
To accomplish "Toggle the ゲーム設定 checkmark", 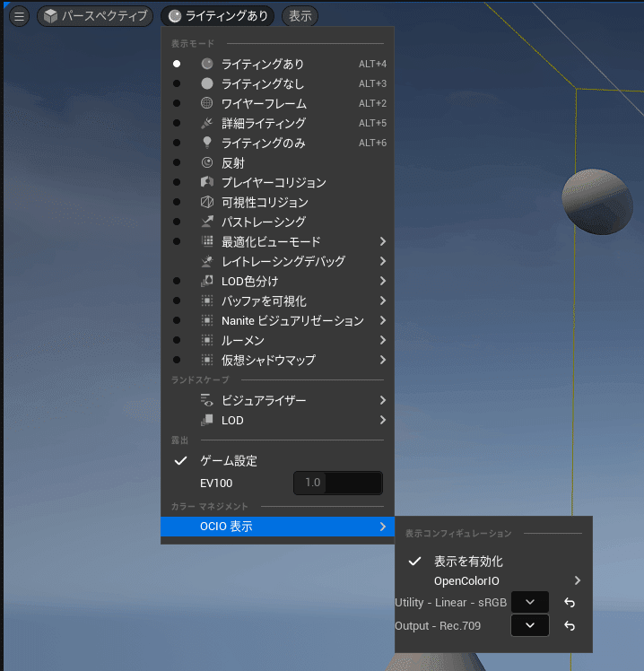I will [180, 461].
